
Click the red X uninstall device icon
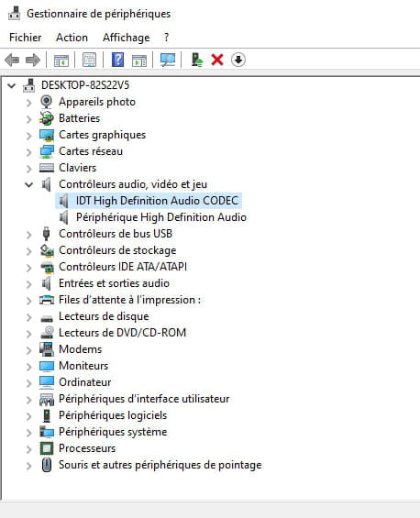(217, 61)
